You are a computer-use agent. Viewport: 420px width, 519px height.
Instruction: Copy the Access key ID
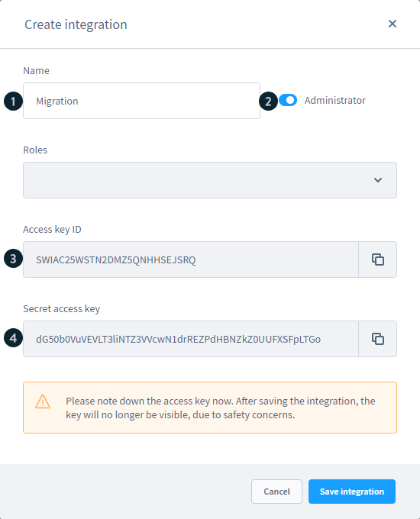pos(377,259)
